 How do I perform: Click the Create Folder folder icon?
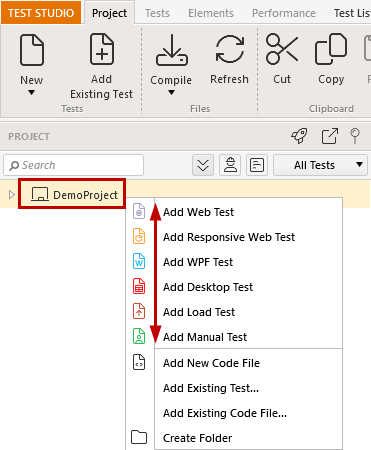coord(139,437)
